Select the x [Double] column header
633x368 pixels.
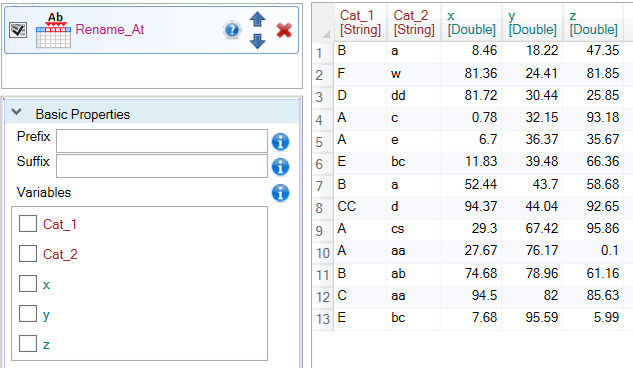pyautogui.click(x=471, y=22)
